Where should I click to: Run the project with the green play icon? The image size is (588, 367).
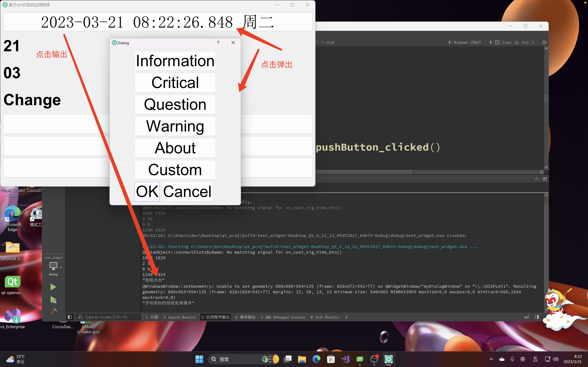(x=53, y=287)
